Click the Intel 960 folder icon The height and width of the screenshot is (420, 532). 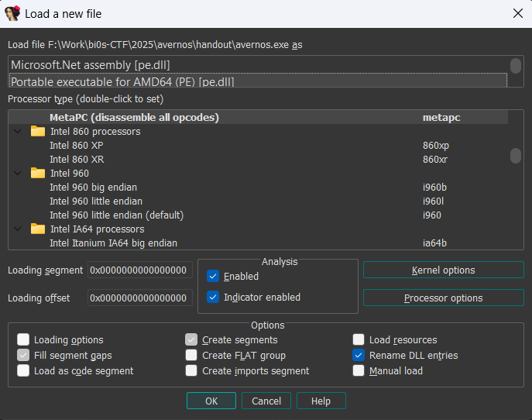38,173
